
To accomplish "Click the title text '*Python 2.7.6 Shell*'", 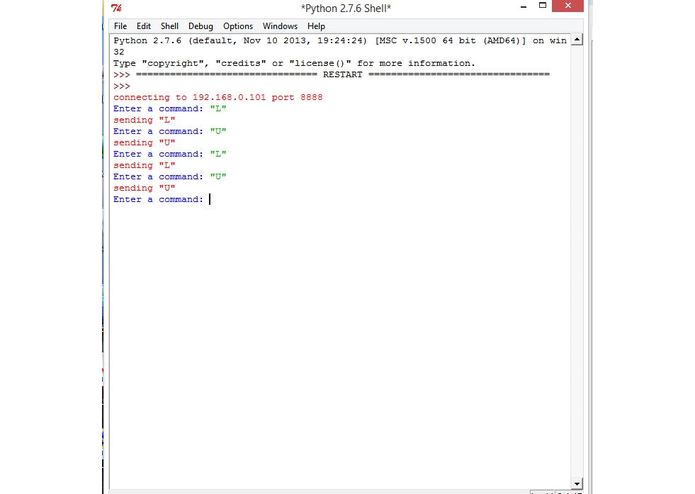I will (x=346, y=8).
